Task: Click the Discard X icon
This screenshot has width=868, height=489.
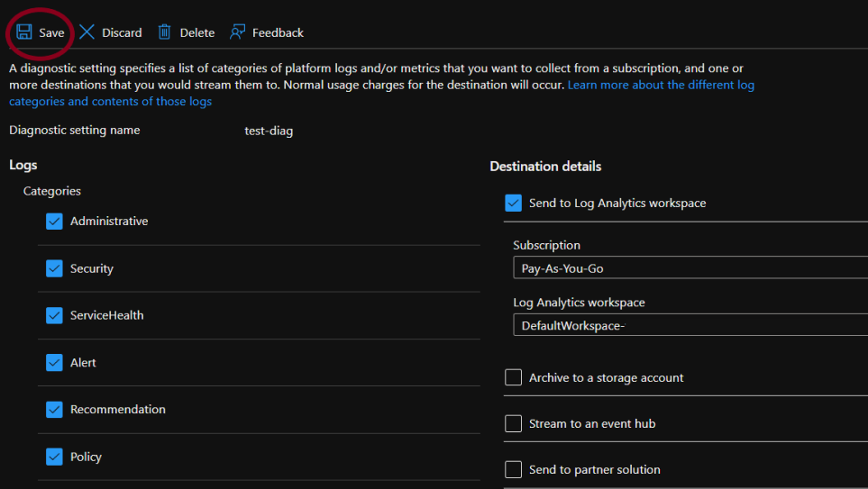Action: coord(87,32)
